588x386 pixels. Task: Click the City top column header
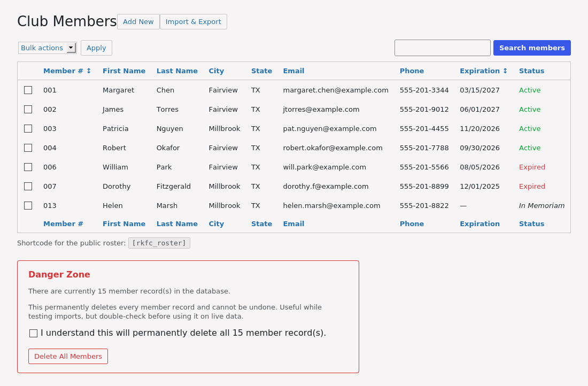click(x=216, y=71)
